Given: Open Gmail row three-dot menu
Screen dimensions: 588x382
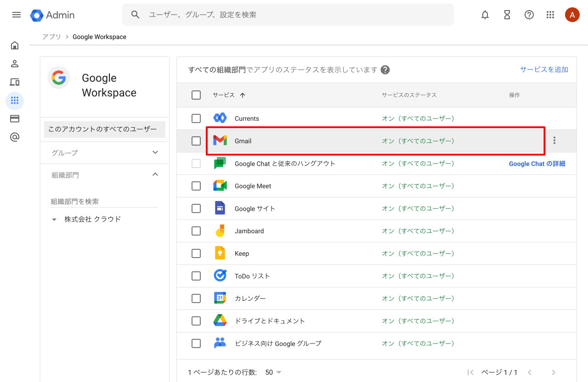Looking at the screenshot, I should pos(554,140).
